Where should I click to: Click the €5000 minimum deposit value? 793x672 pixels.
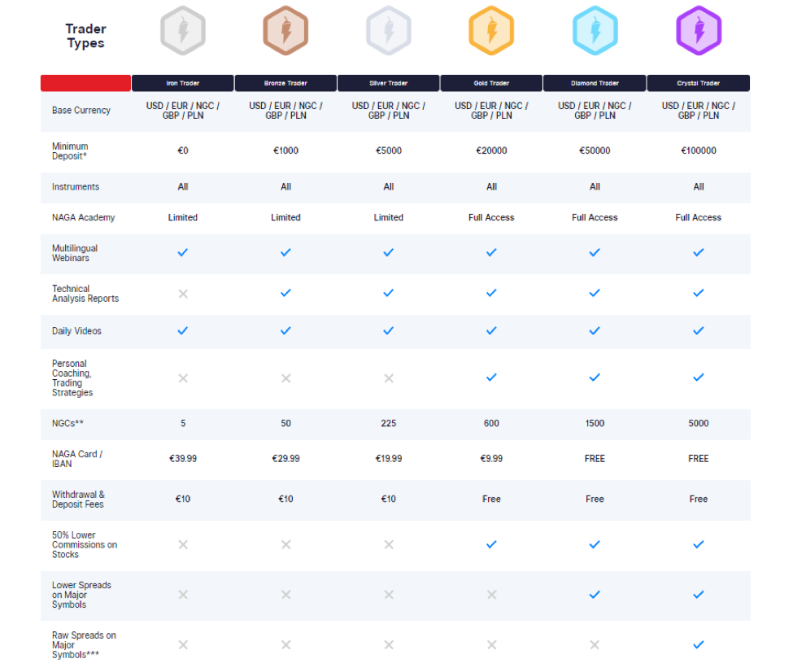pyautogui.click(x=389, y=151)
